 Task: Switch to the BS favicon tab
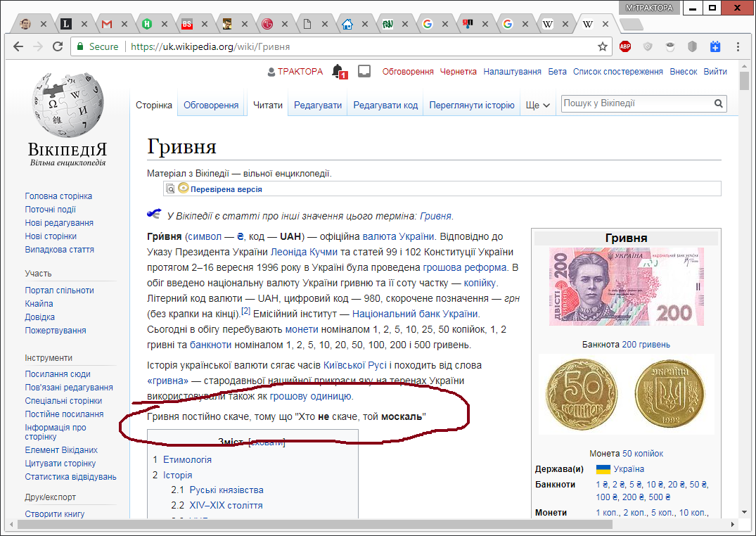tap(186, 24)
